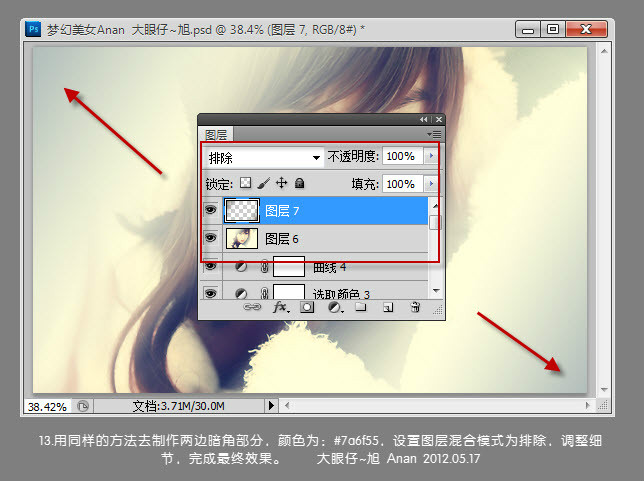
Task: Open the layers panel flyout menu
Action: (x=433, y=133)
